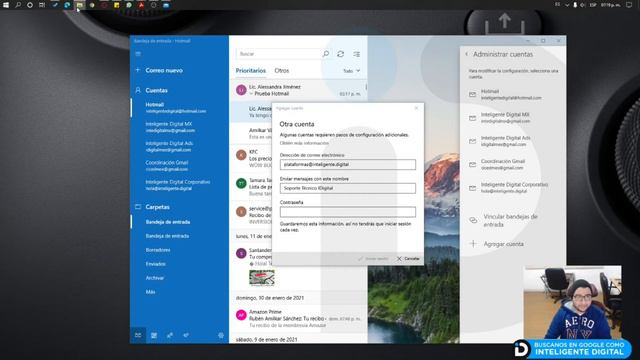Switch to Mail view icon in bottom bar
Viewport: 640px width, 360px height.
pyautogui.click(x=138, y=335)
